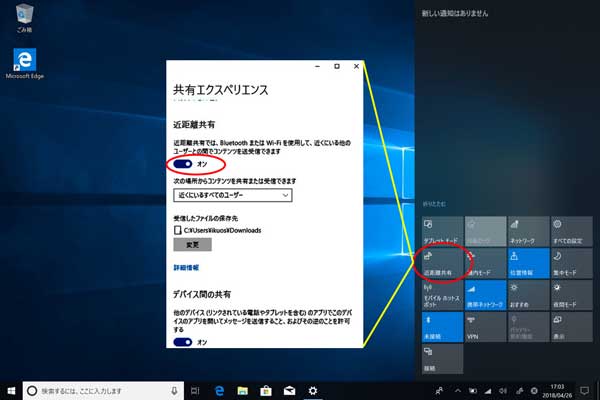The image size is (600, 400).
Task: Click the brightness おすすめ tile
Action: tap(528, 295)
